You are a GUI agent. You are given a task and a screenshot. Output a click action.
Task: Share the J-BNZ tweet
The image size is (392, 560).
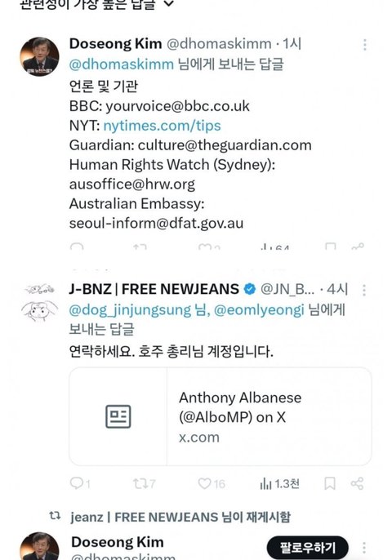point(357,483)
